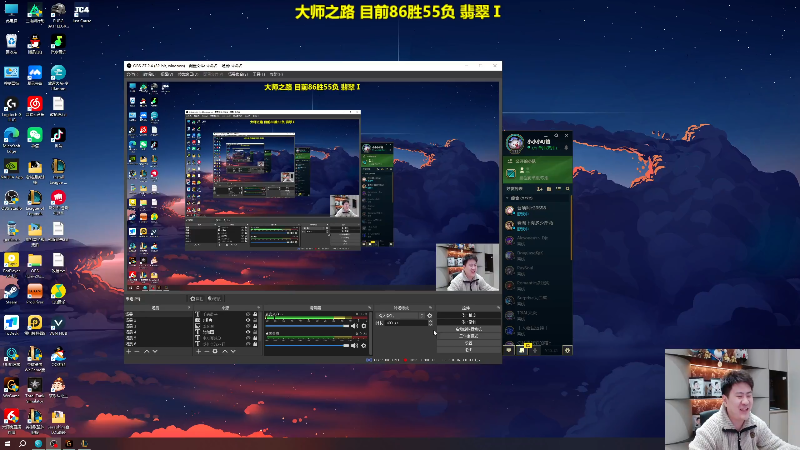Toggle visibility eye of second source row
The height and width of the screenshot is (450, 800).
[248, 320]
